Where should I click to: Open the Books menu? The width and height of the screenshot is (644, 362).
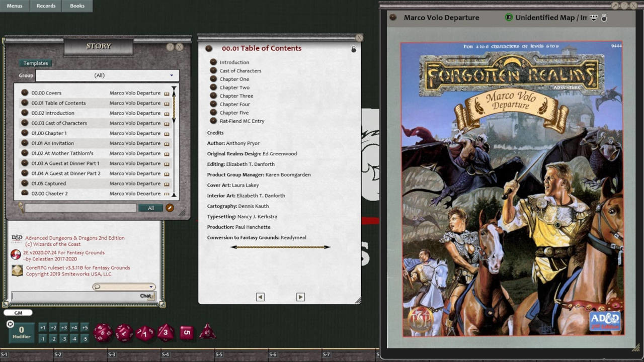point(78,6)
